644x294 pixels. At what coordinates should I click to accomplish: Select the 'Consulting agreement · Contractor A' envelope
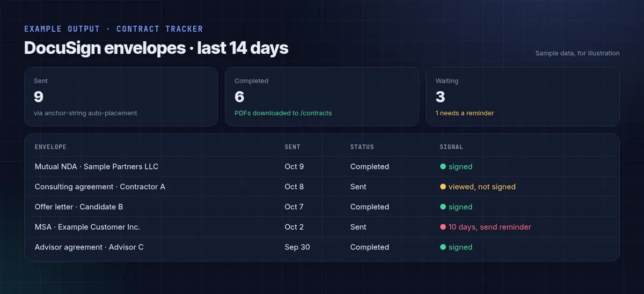click(x=100, y=187)
